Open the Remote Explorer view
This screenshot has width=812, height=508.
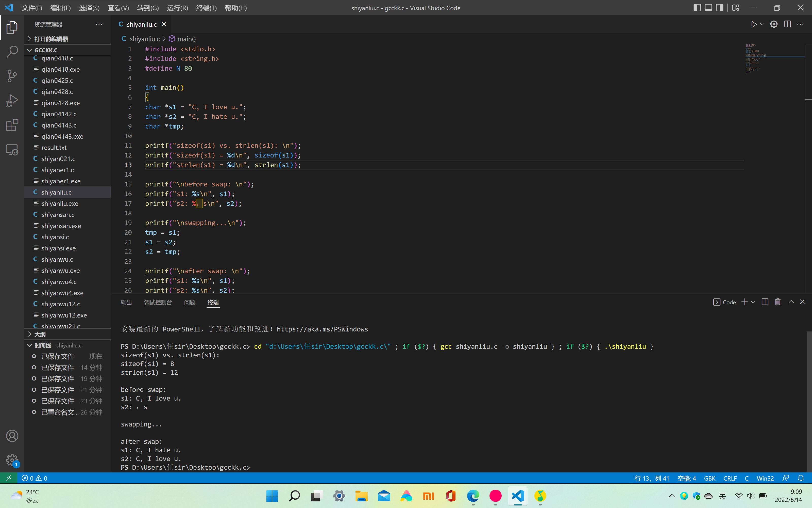click(x=12, y=150)
